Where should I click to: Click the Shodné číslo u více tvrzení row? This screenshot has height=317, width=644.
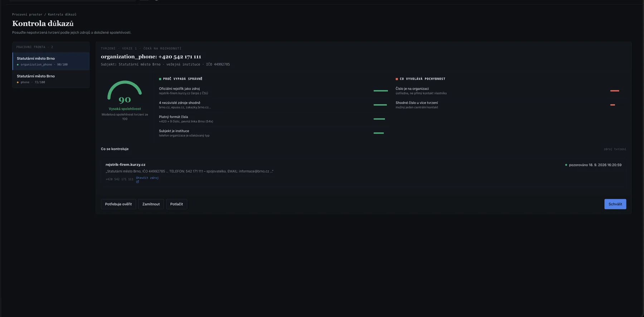(x=511, y=105)
